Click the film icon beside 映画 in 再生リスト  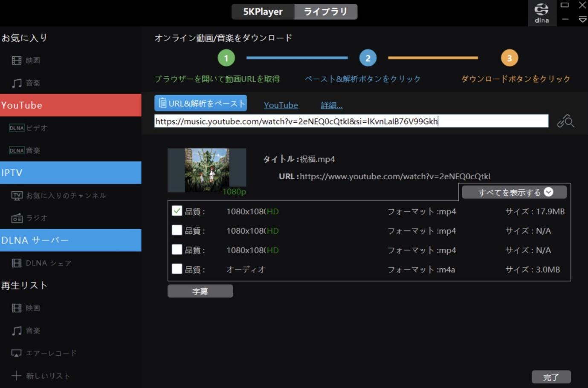[17, 308]
